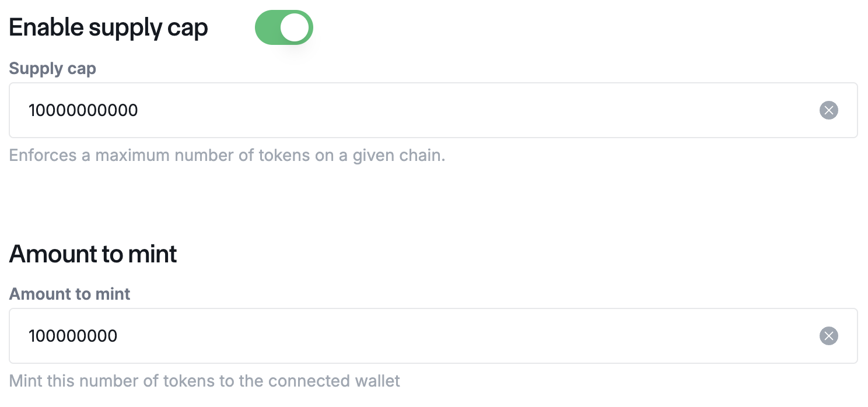The height and width of the screenshot is (407, 868).
Task: Click the large bold "Amount to mint" heading
Action: (x=93, y=254)
